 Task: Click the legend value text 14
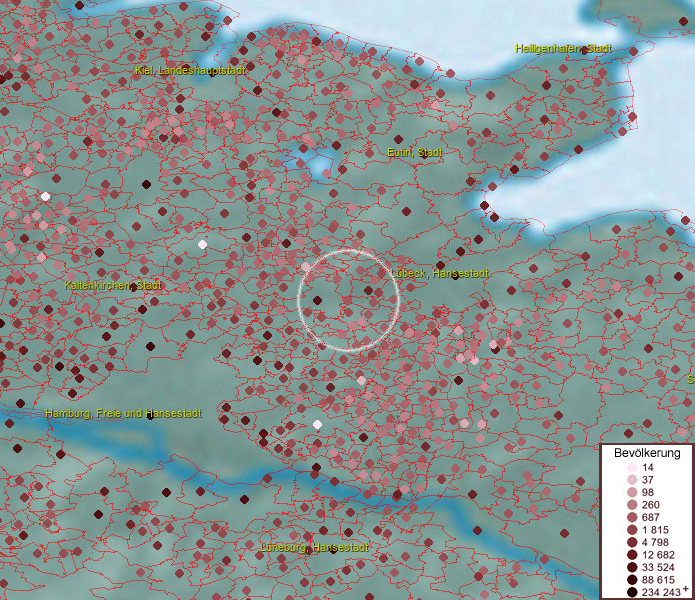point(648,468)
